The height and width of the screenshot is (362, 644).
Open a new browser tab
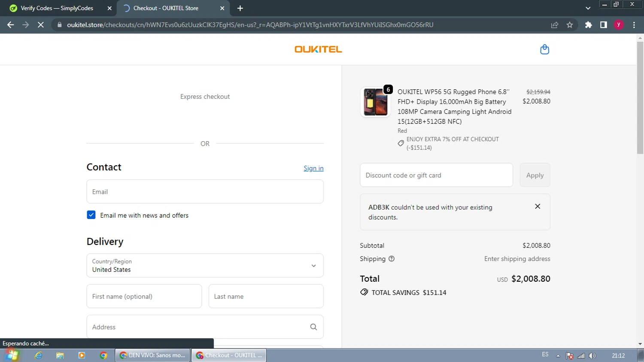coord(240,8)
